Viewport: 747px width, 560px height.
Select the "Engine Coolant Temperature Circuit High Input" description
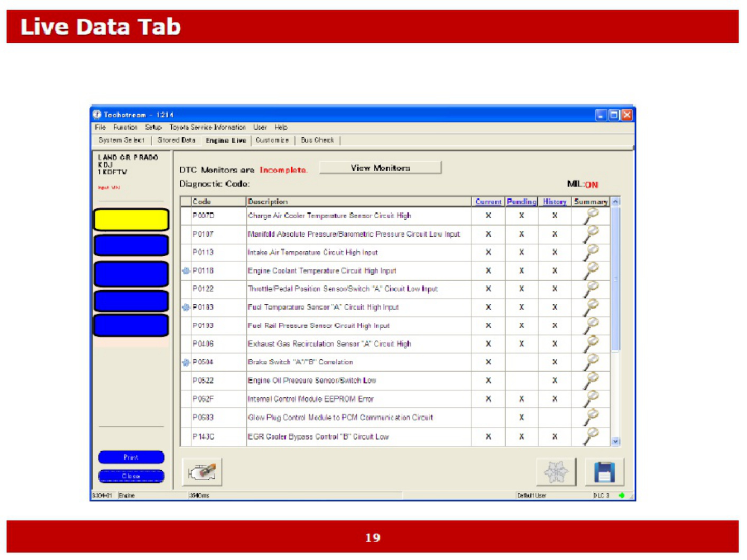point(322,271)
